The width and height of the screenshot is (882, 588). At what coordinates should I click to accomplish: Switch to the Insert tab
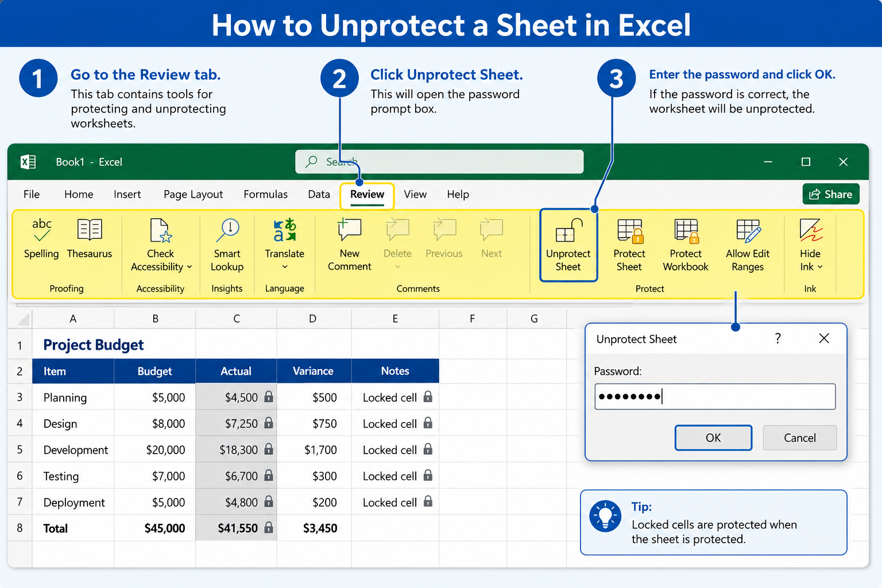pyautogui.click(x=127, y=195)
